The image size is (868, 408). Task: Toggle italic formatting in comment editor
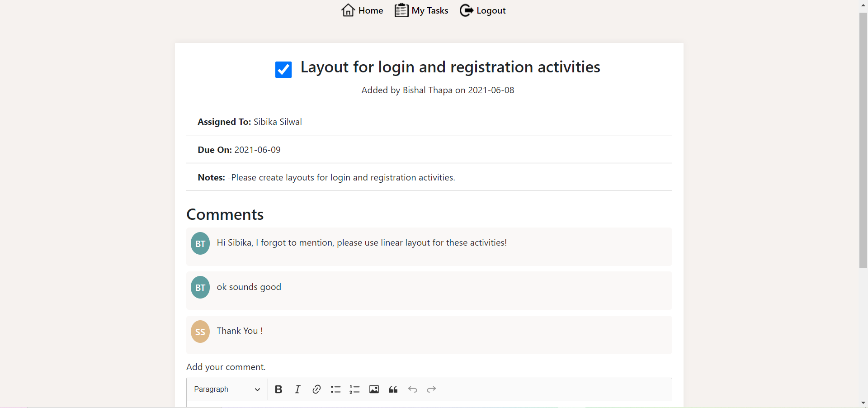[x=297, y=389]
